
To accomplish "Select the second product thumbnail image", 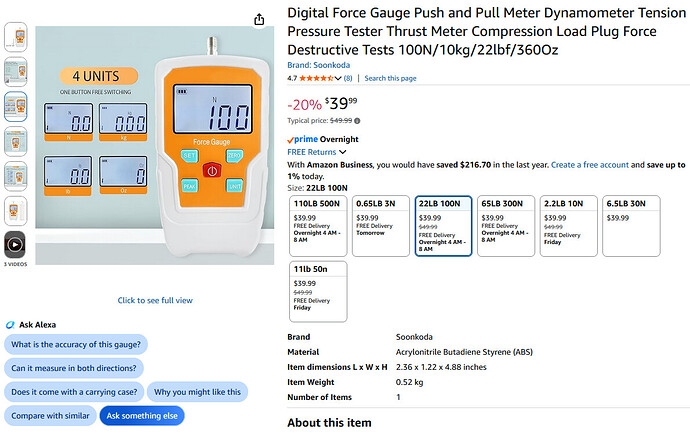I will point(15,72).
